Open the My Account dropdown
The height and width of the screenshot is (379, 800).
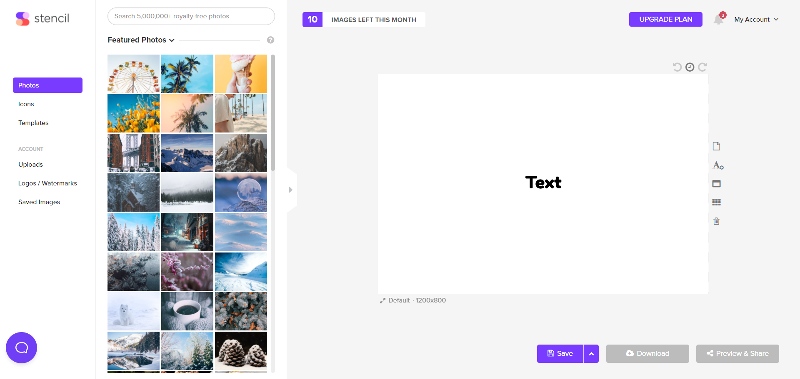click(756, 19)
